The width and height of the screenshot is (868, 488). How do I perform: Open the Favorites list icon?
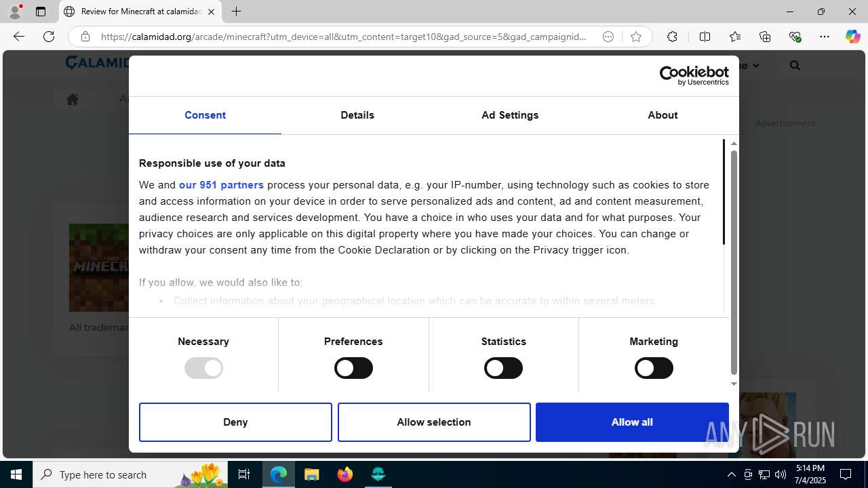tap(735, 37)
